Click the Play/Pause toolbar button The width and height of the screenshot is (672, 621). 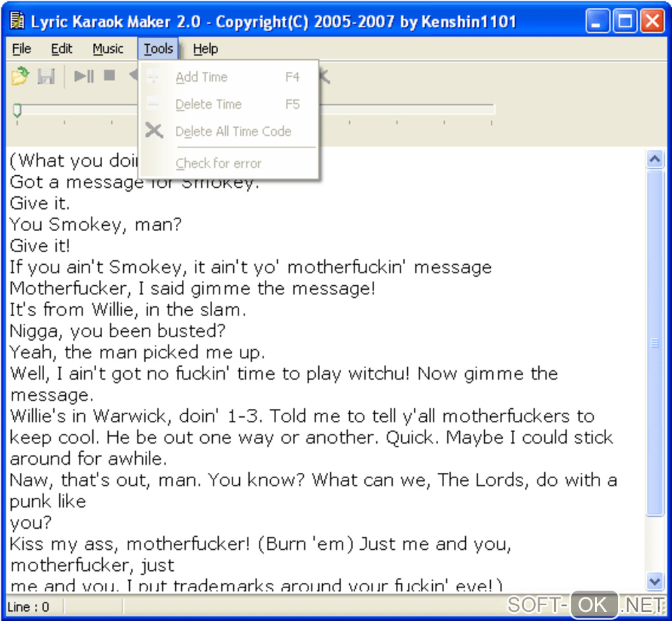pyautogui.click(x=84, y=76)
